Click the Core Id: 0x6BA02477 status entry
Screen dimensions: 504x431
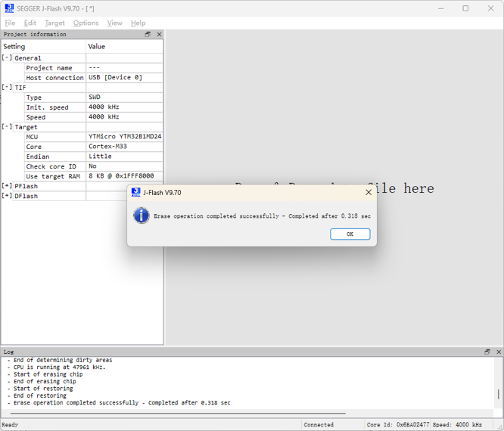[x=398, y=425]
